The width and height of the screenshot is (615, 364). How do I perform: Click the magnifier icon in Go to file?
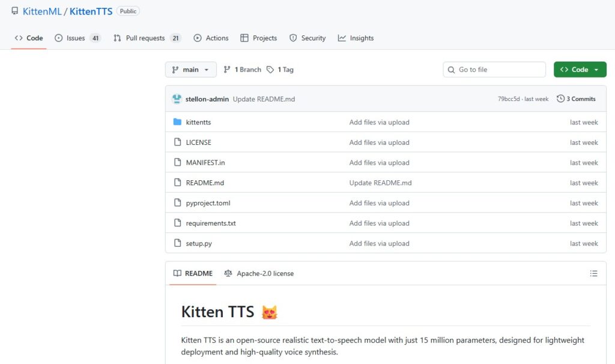coord(452,70)
